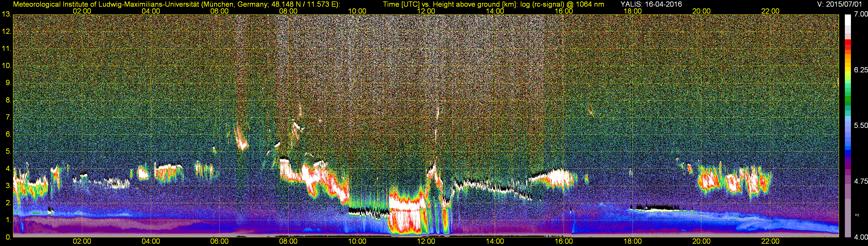The height and width of the screenshot is (246, 868).
Task: Click 10:00 on the upper time axis
Action: [357, 11]
